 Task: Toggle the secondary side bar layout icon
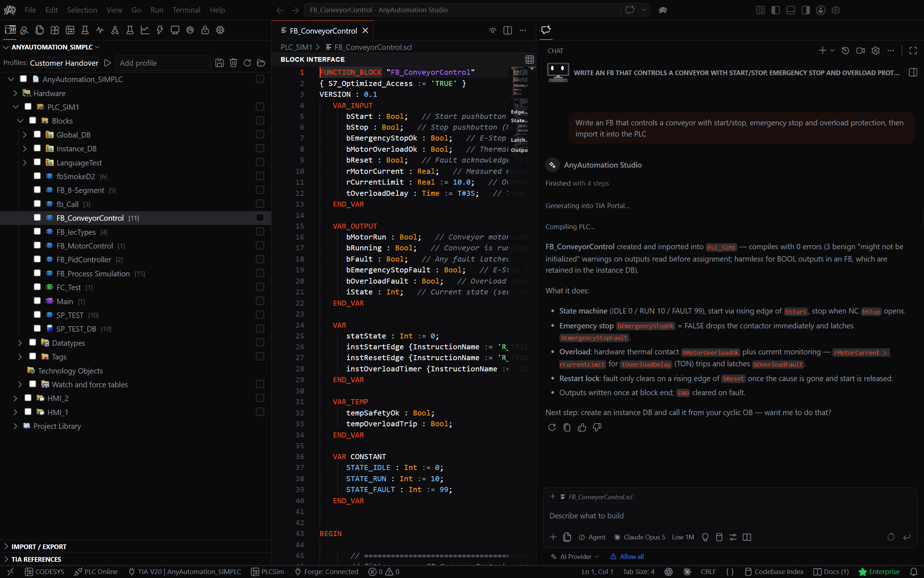(x=806, y=10)
